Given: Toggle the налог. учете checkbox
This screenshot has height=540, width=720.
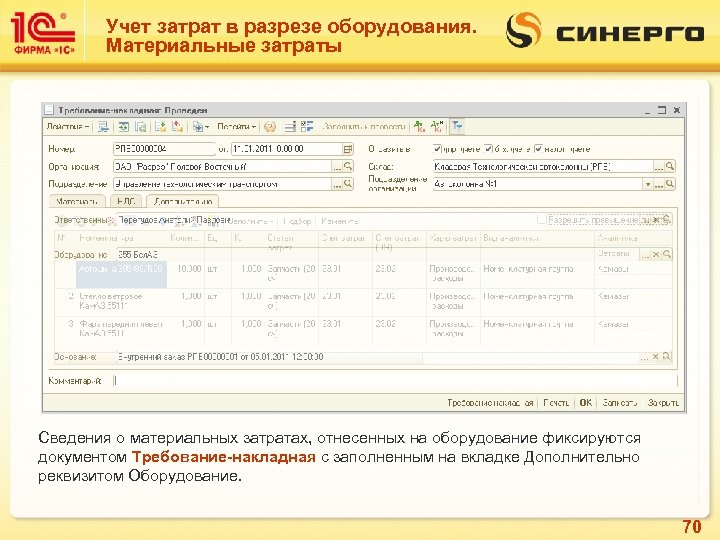Looking at the screenshot, I should 539,149.
